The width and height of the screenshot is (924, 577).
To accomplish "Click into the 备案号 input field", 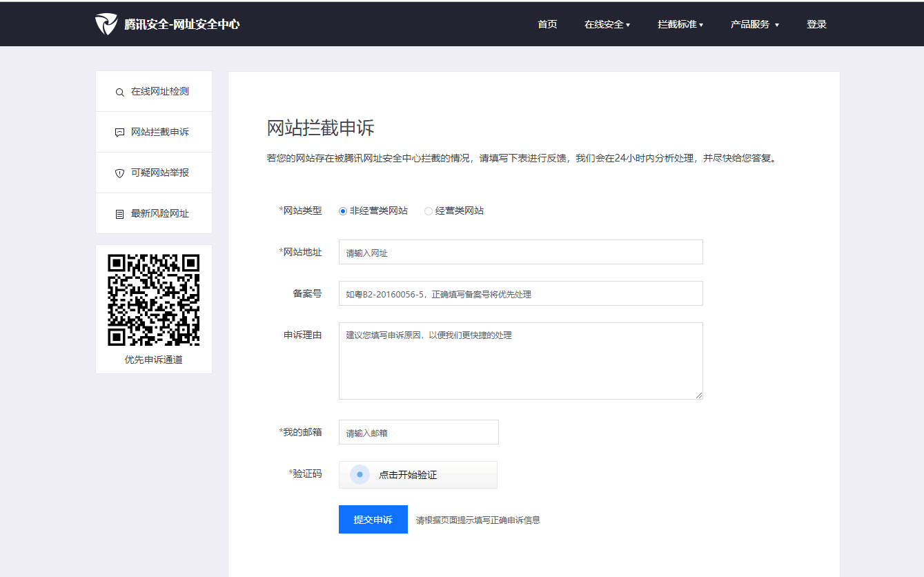I will [520, 293].
